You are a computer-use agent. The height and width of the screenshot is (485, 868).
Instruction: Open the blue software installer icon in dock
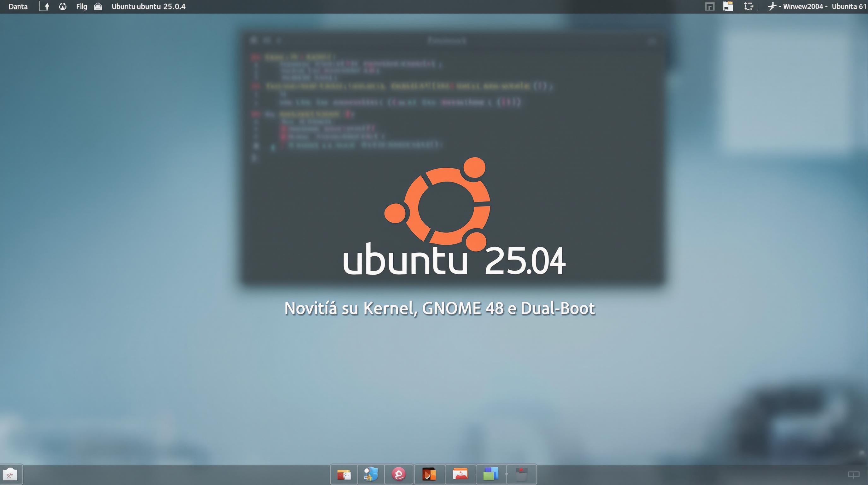point(371,474)
